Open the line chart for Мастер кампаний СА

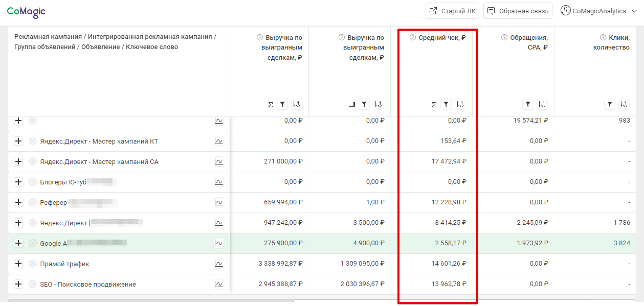(x=219, y=161)
